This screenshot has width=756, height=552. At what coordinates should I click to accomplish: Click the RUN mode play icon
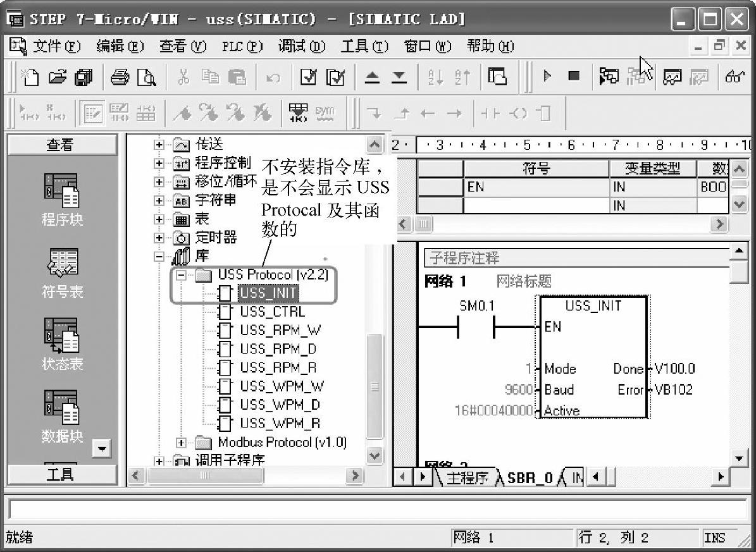pos(547,76)
